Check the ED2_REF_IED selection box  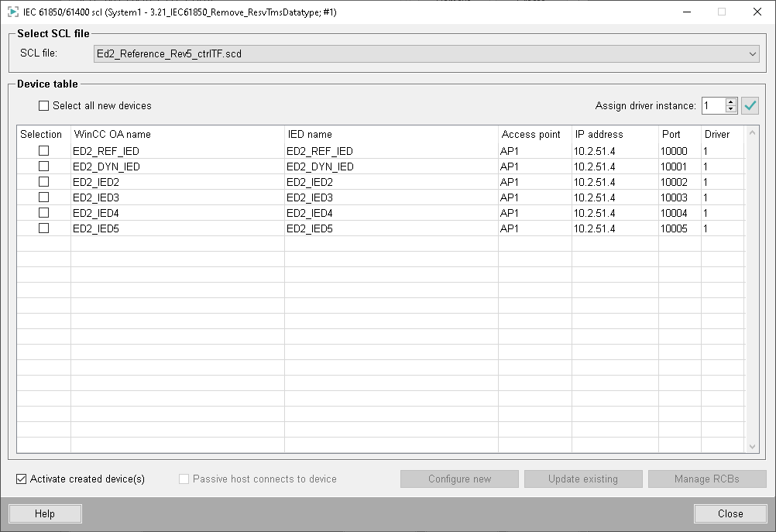pos(43,151)
